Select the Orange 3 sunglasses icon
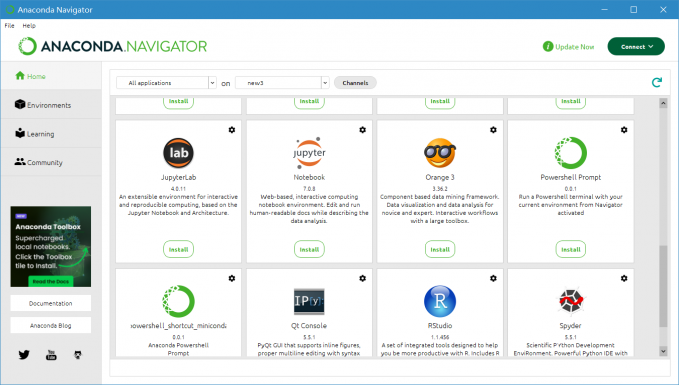The width and height of the screenshot is (679, 385). pyautogui.click(x=440, y=153)
